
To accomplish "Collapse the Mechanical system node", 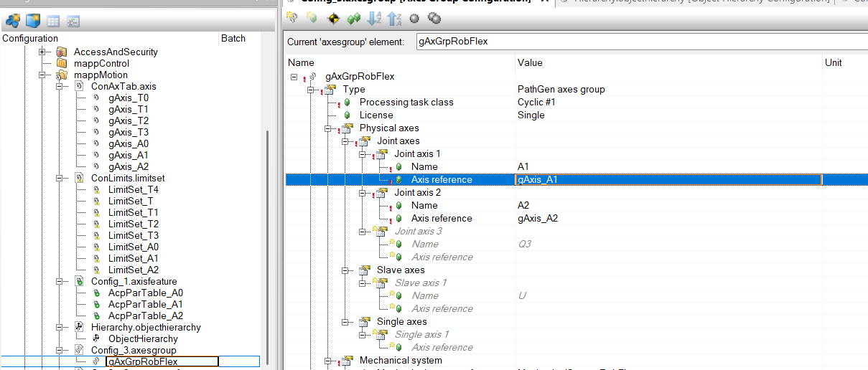I will pyautogui.click(x=328, y=360).
